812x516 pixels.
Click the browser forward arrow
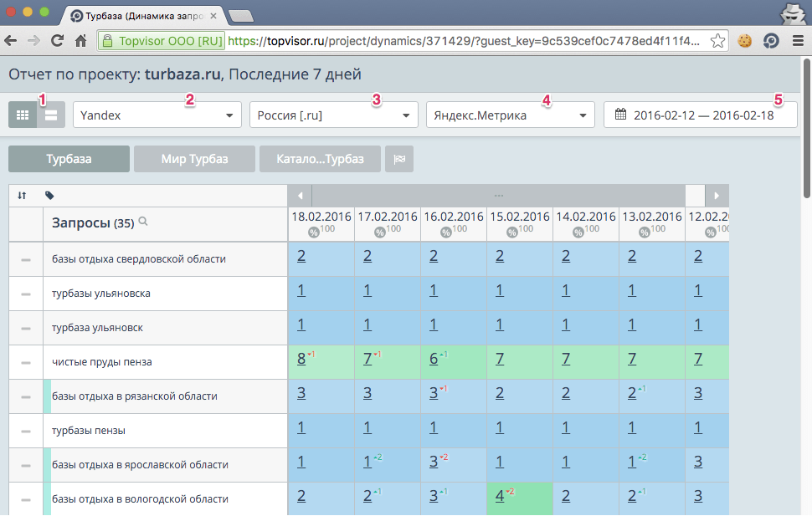pos(33,41)
